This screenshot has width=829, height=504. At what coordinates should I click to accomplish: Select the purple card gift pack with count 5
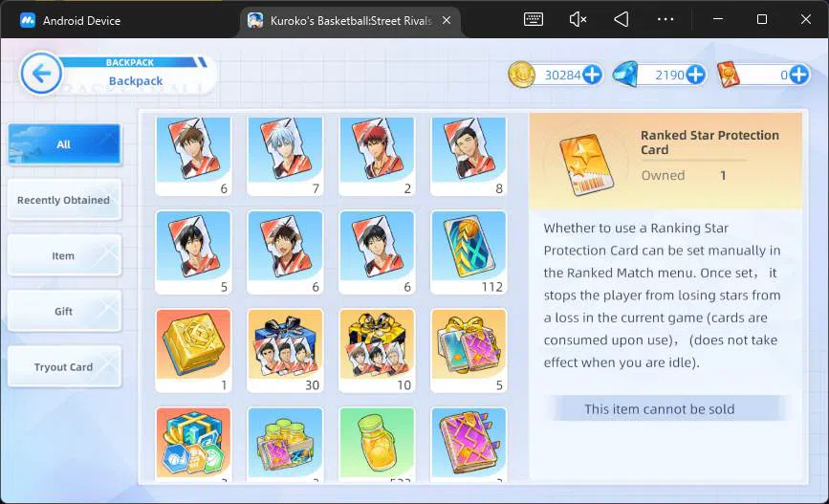(469, 351)
